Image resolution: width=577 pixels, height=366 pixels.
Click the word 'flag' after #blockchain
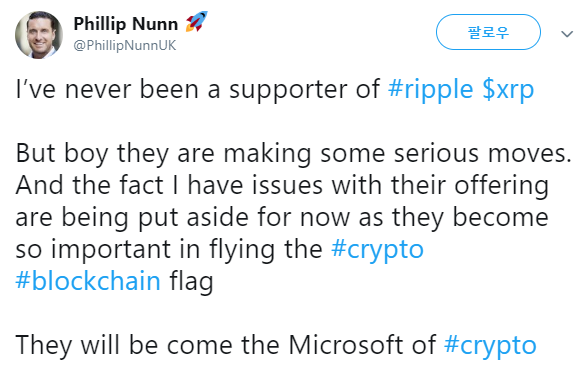191,282
